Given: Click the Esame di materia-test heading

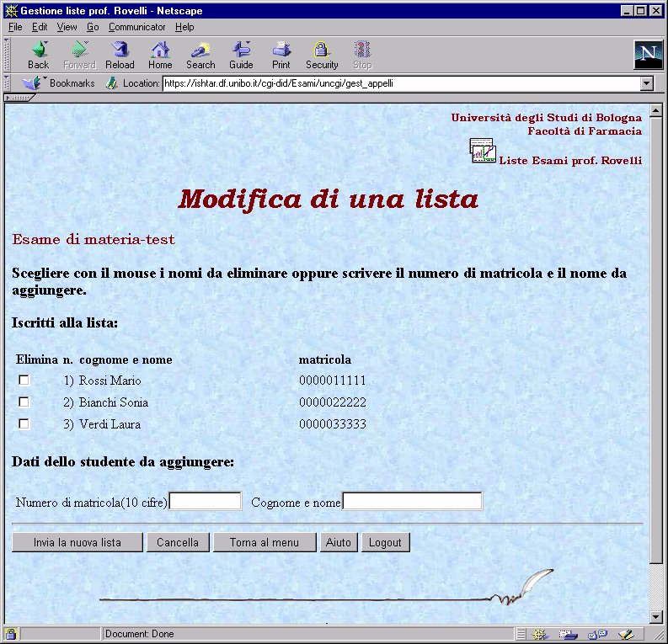Looking at the screenshot, I should pyautogui.click(x=94, y=239).
